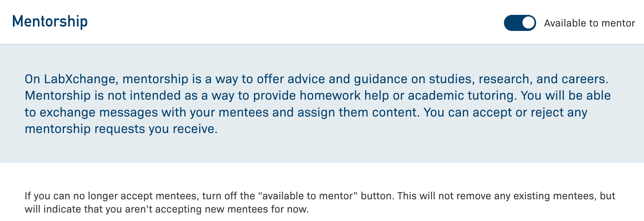Click the Mentorship section heading
Viewport: 644px width, 221px height.
pos(50,21)
